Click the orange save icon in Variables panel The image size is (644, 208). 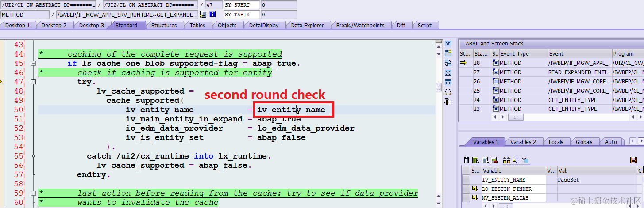633,160
